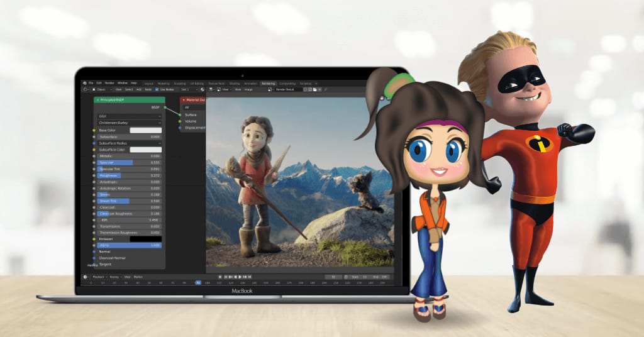
Task: Open the Marker menu in timeline
Action: click(x=138, y=277)
